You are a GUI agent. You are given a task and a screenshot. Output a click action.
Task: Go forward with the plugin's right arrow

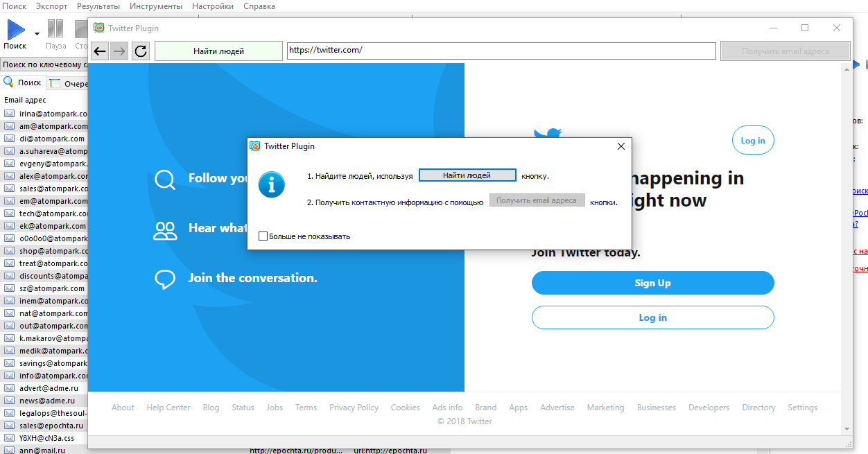click(x=119, y=51)
